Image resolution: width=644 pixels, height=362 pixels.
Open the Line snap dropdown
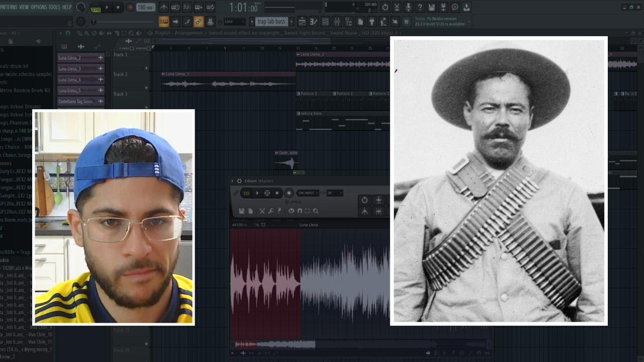pos(234,22)
